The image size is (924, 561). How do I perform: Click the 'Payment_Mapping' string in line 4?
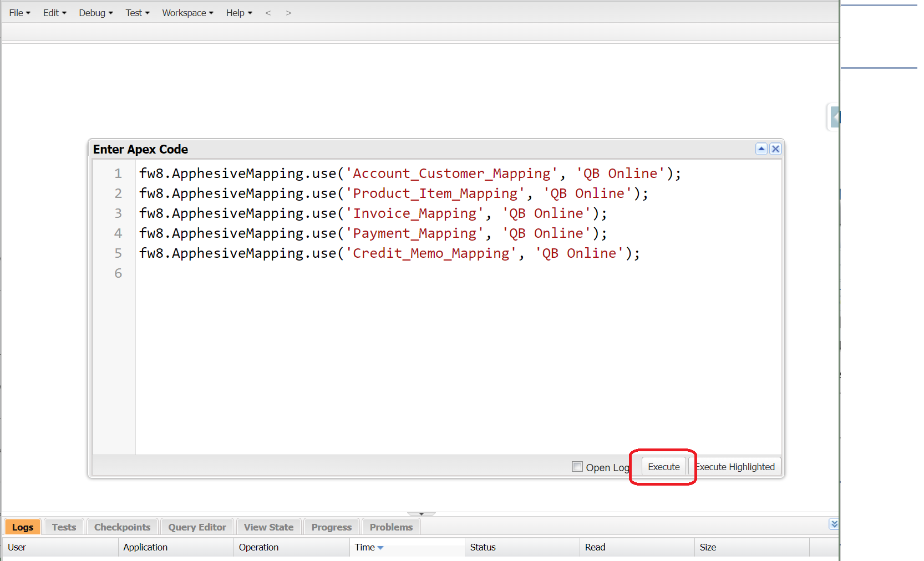pyautogui.click(x=415, y=233)
